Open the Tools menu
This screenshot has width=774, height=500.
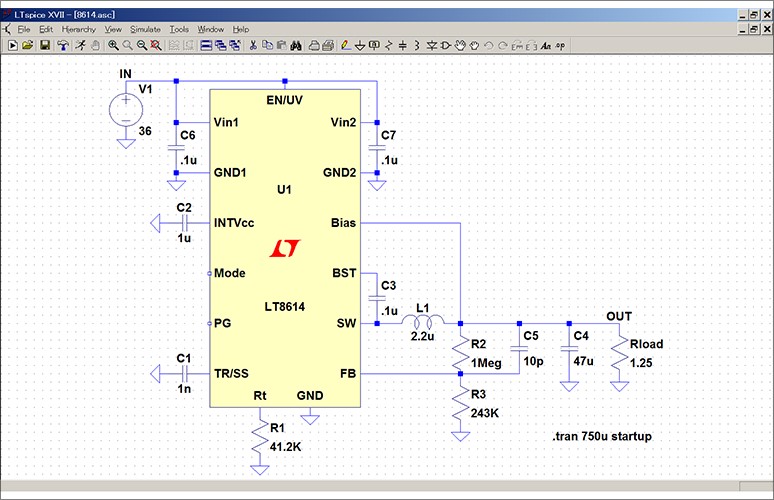pos(179,30)
